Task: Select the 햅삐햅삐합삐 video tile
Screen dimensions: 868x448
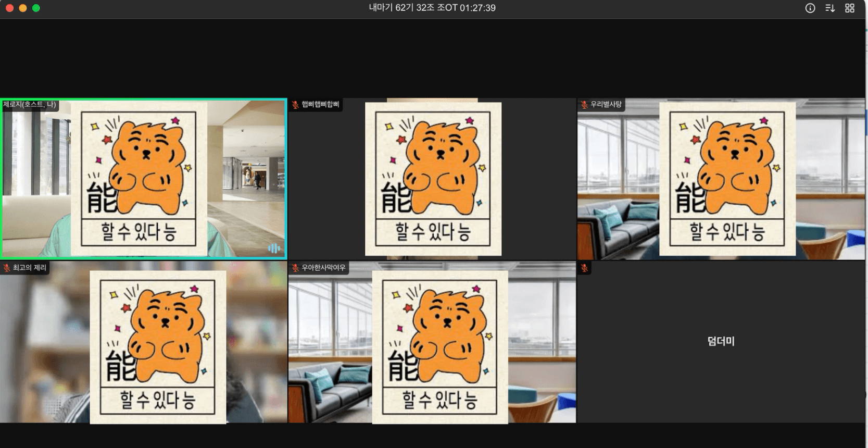Action: click(432, 179)
